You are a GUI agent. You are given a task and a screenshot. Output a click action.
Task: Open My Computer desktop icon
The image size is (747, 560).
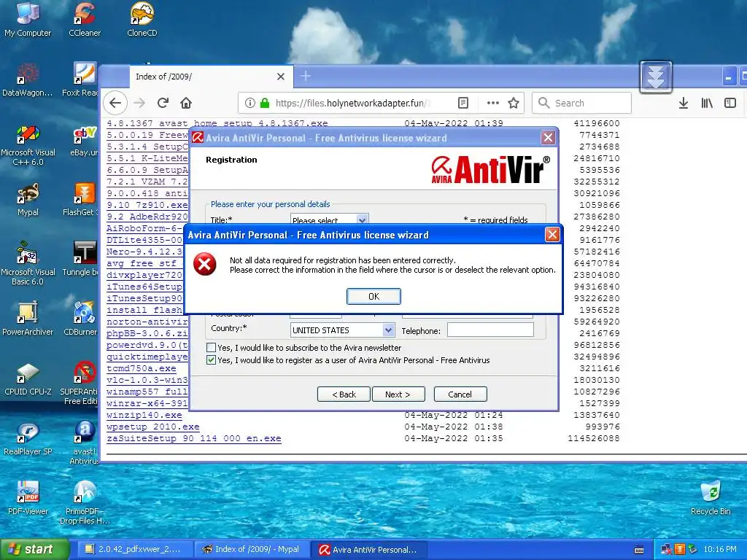point(28,19)
